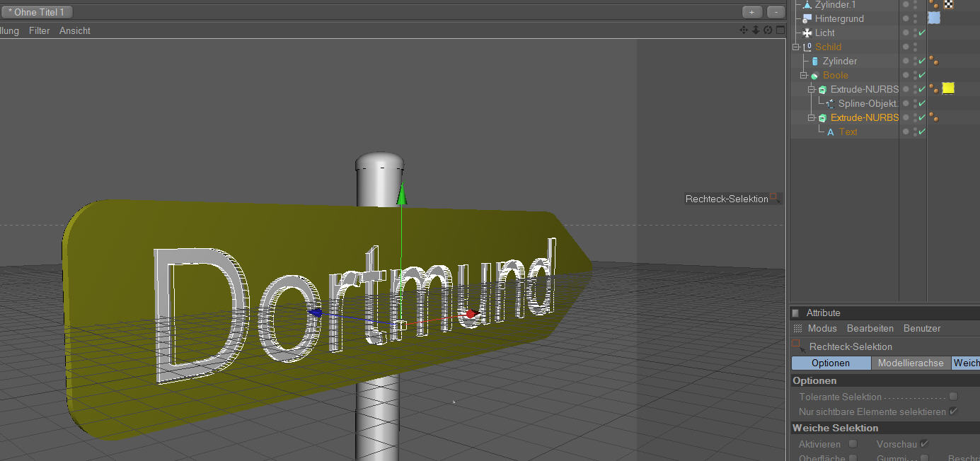Viewport: 980px width, 461px height.
Task: Click the Weiche Selektion section header
Action: click(x=835, y=428)
